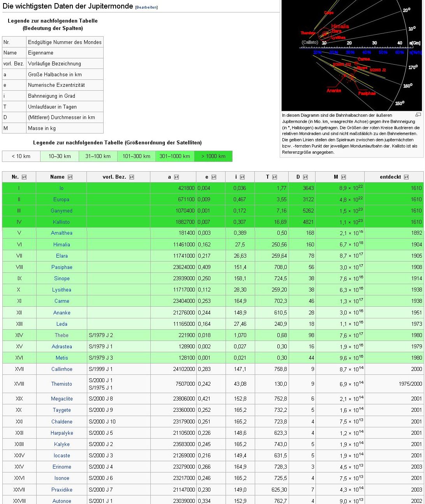Follow the Amalthea link
Screen dimensions: 425x504
point(62,233)
